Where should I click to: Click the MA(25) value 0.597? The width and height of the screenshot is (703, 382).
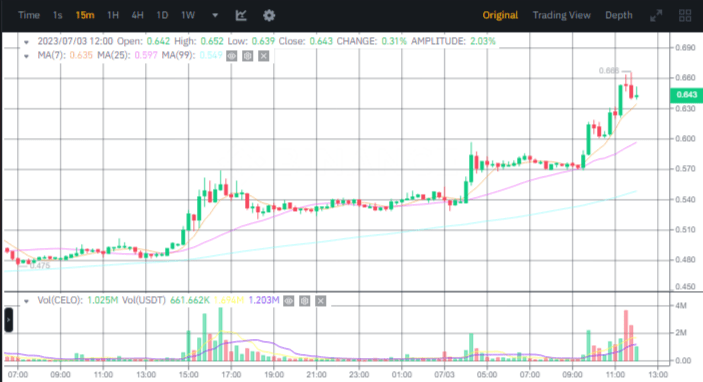(146, 55)
